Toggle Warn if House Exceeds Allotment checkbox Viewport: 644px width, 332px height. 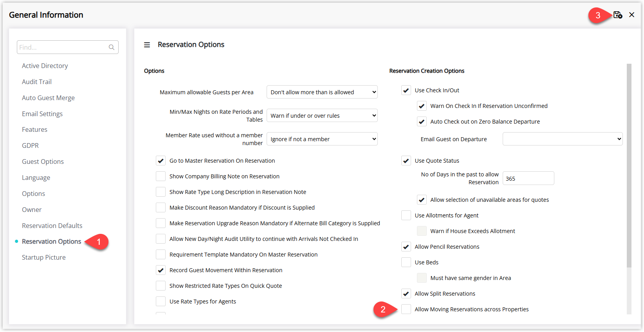pos(422,231)
